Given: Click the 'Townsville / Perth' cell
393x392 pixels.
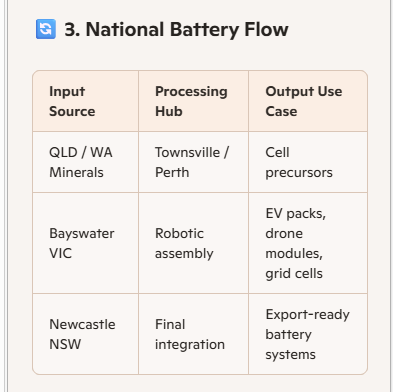Looking at the screenshot, I should tap(193, 162).
